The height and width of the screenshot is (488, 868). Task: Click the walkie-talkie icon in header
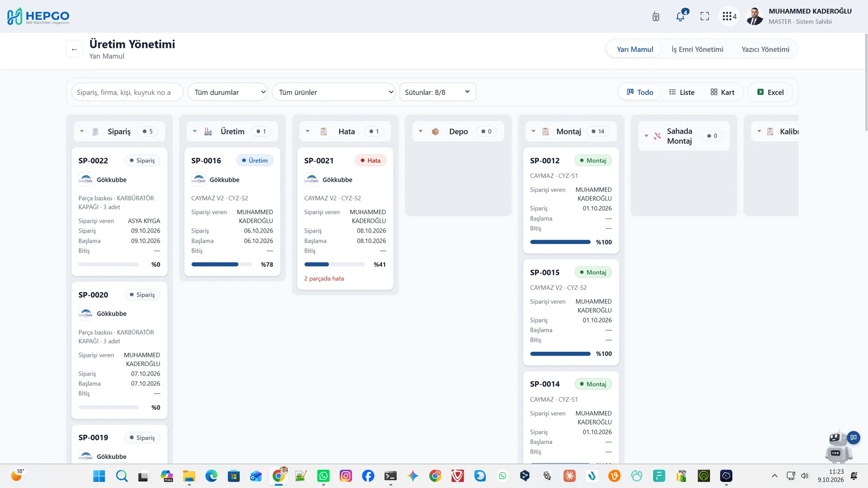coord(656,16)
